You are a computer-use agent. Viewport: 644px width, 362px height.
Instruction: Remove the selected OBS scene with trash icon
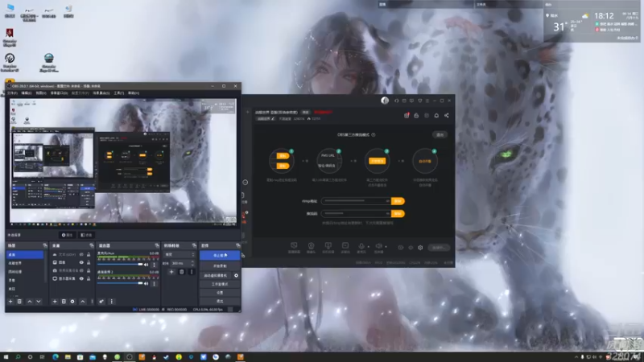click(19, 301)
